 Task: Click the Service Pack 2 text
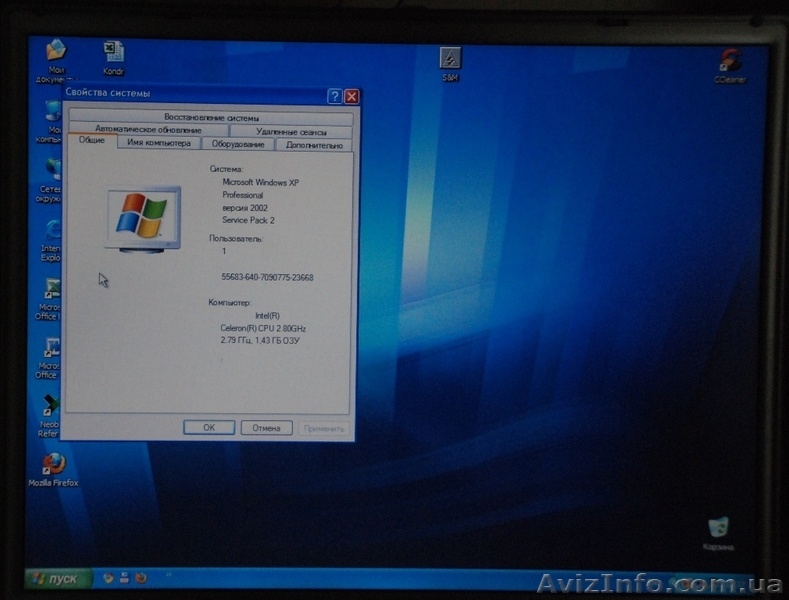(248, 220)
